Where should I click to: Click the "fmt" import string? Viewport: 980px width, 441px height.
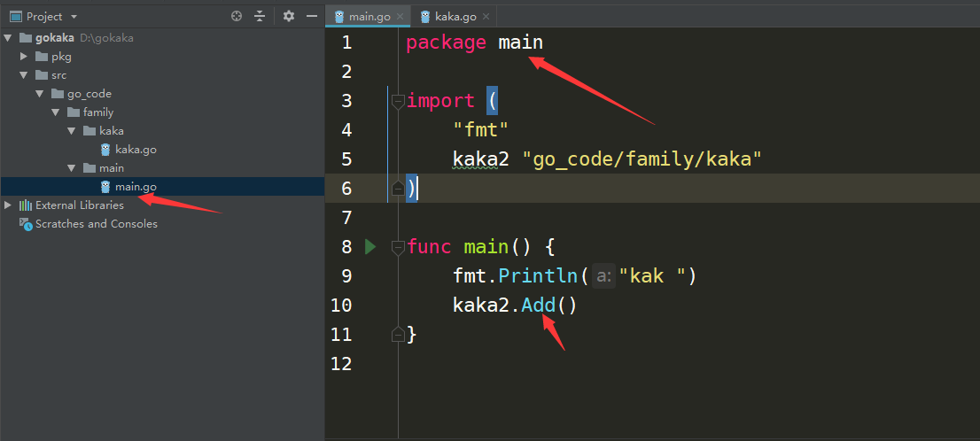pos(481,130)
